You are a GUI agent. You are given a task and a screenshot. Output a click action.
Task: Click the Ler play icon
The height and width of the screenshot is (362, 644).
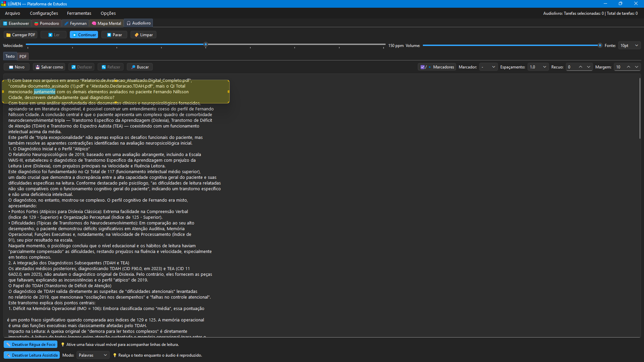[x=50, y=35]
